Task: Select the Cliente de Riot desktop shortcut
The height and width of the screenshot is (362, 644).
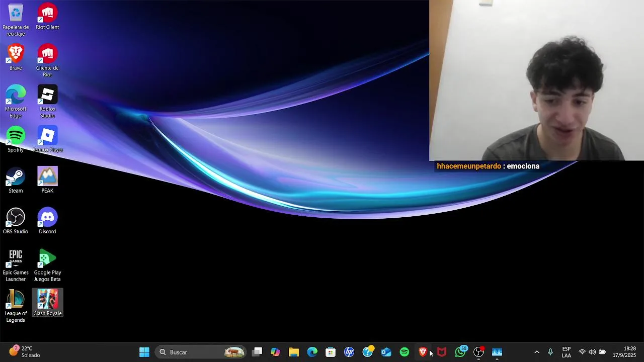Action: pyautogui.click(x=47, y=61)
